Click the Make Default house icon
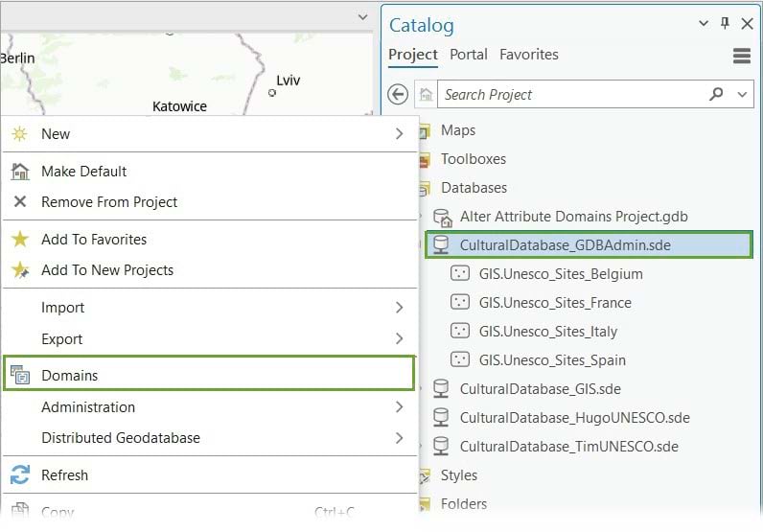 (x=20, y=172)
